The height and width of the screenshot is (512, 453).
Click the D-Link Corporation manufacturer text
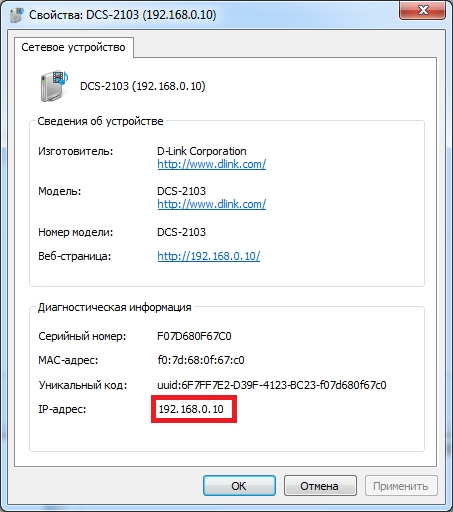(x=202, y=151)
